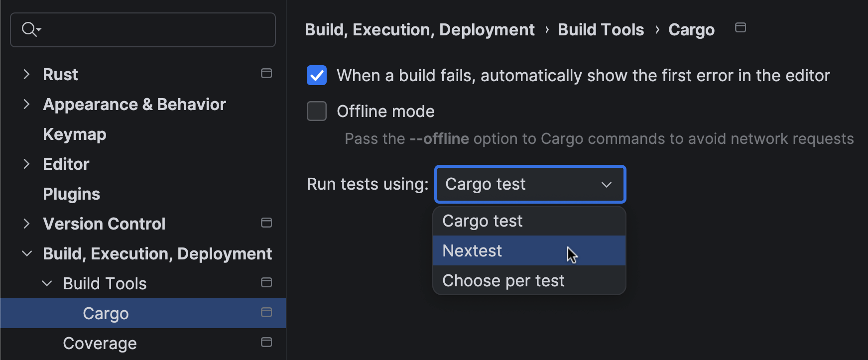Enable the Offline mode checkbox
Image resolution: width=868 pixels, height=360 pixels.
[x=317, y=112]
